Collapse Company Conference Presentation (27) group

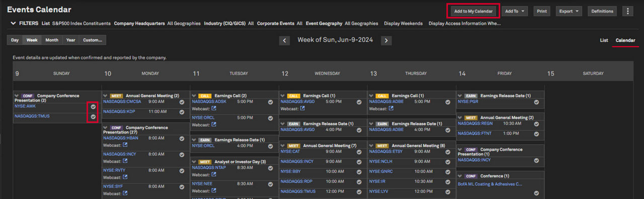[105, 128]
